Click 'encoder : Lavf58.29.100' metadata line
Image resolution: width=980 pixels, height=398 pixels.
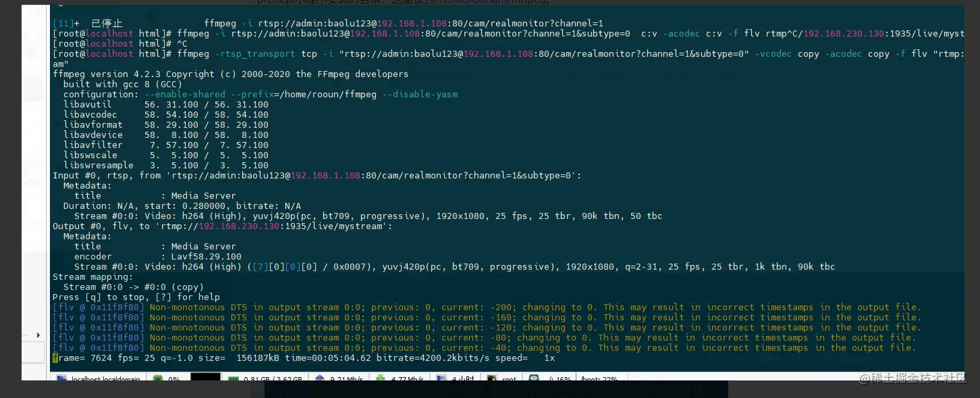tap(158, 256)
